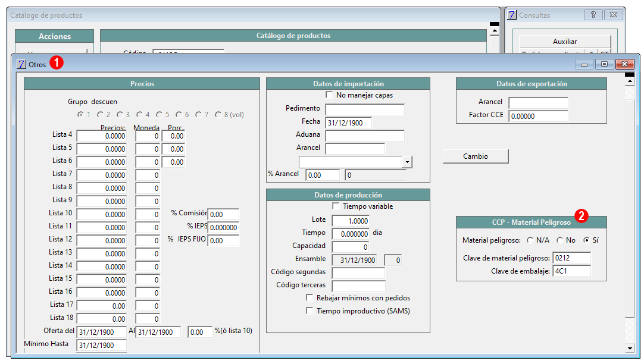
Task: Select N/A for Material peligroso
Action: [x=530, y=240]
